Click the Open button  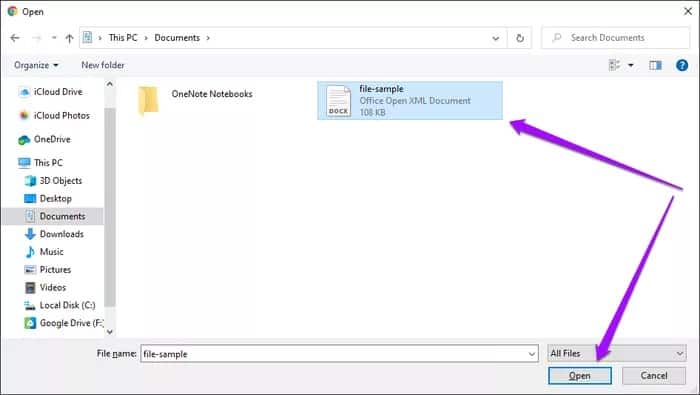pos(579,376)
